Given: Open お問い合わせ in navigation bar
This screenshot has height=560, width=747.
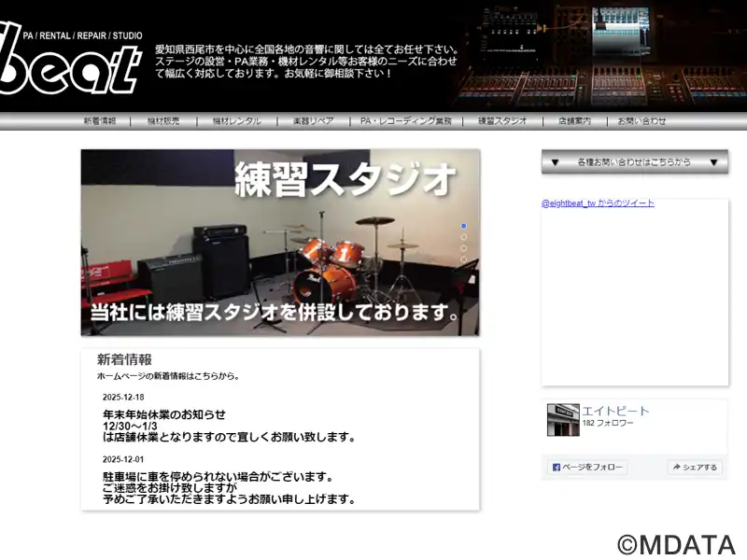Looking at the screenshot, I should pos(641,121).
